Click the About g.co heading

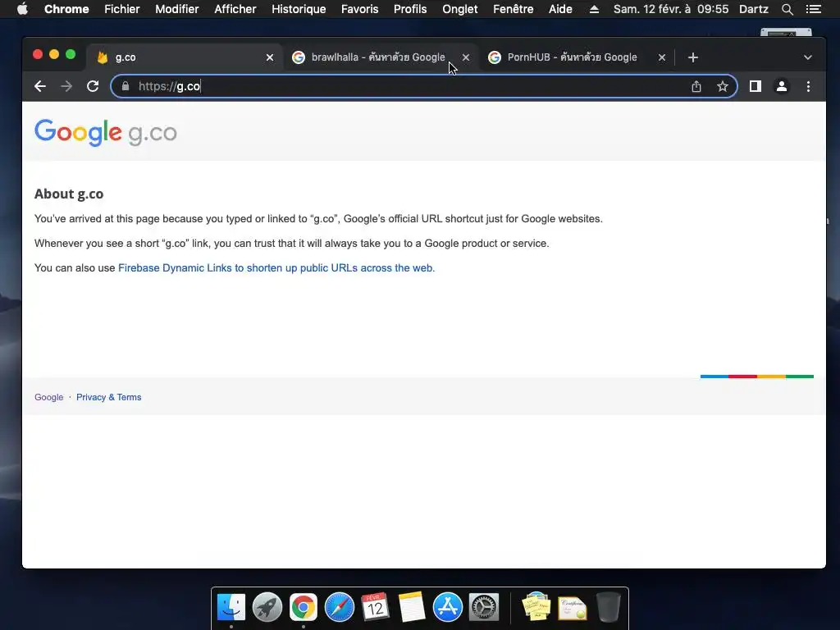click(x=69, y=194)
